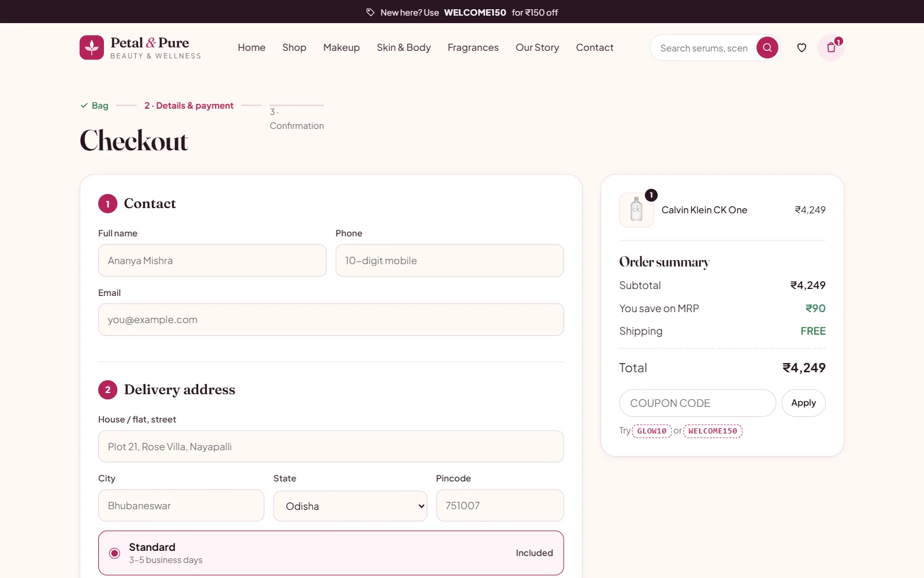
Task: Click the promo tag icon in top banner
Action: [370, 12]
